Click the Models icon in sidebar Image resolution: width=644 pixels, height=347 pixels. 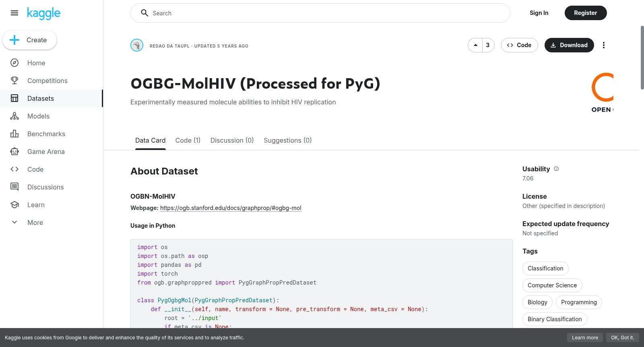(14, 116)
